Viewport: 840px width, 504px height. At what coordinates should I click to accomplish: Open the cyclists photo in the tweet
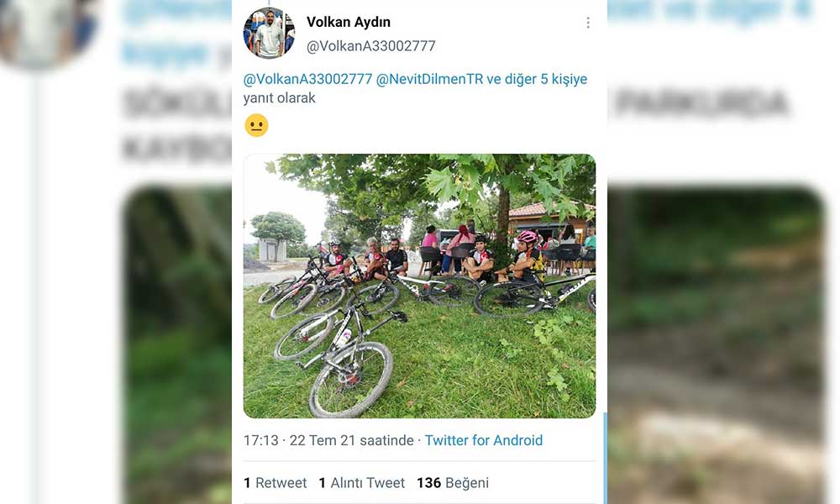pos(419,286)
